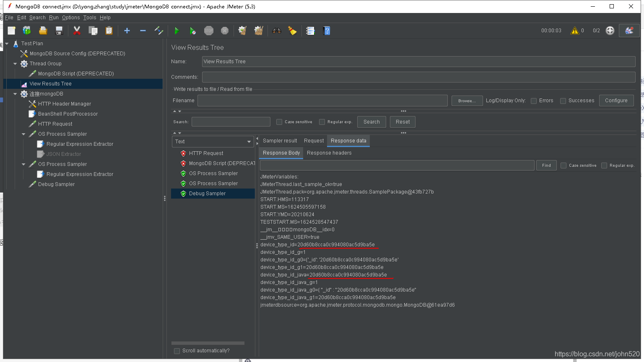
Task: Toggle the Successes checkbox
Action: click(563, 101)
